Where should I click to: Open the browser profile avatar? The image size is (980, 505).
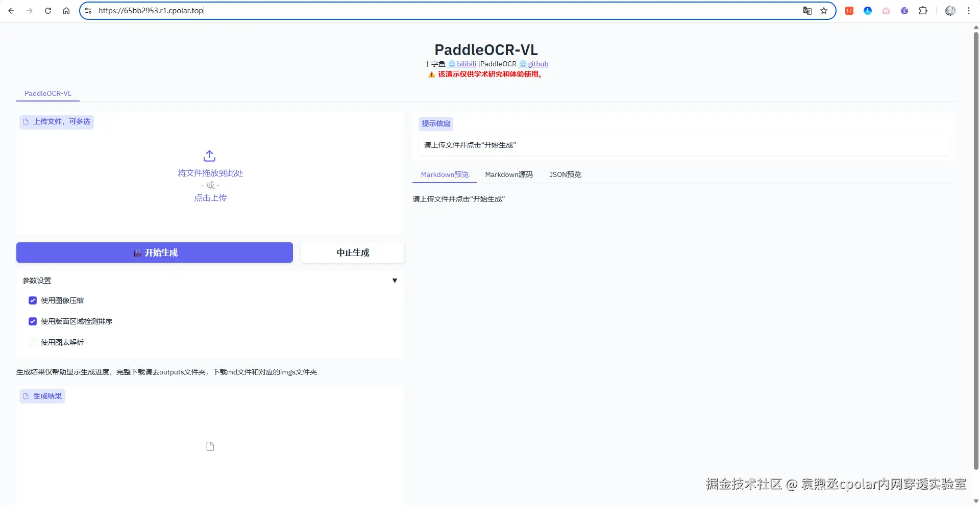click(950, 11)
